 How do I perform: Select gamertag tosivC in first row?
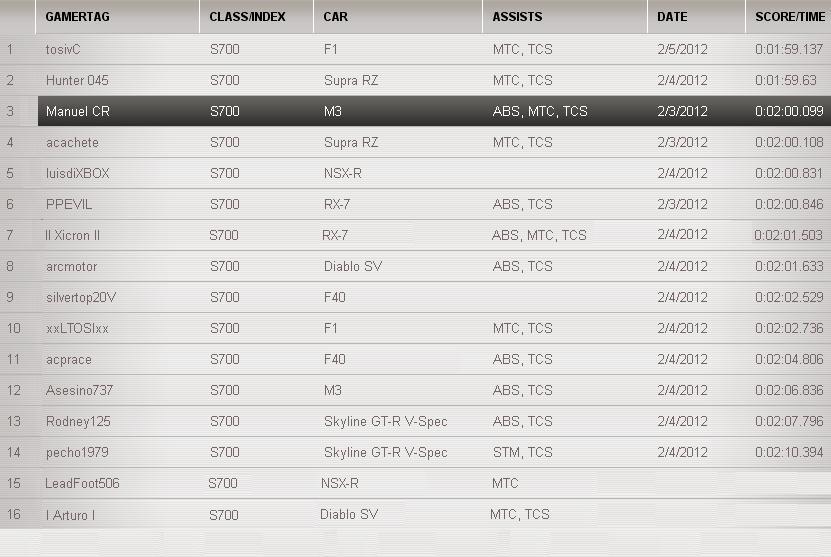[63, 49]
